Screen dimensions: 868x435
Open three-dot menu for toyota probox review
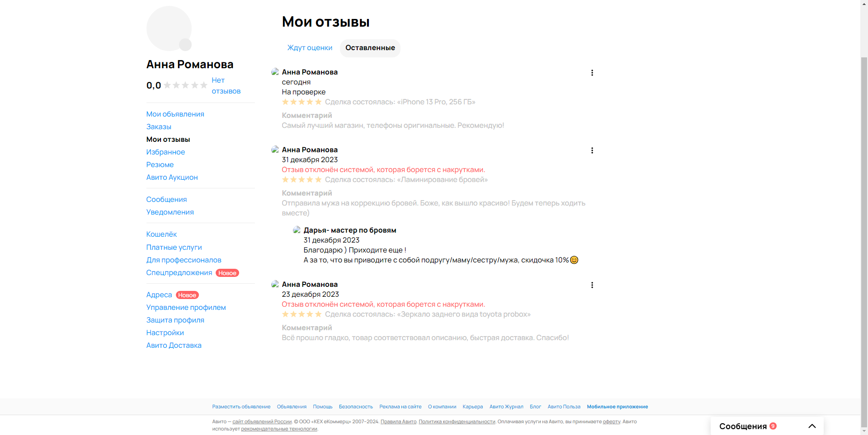[x=592, y=285]
